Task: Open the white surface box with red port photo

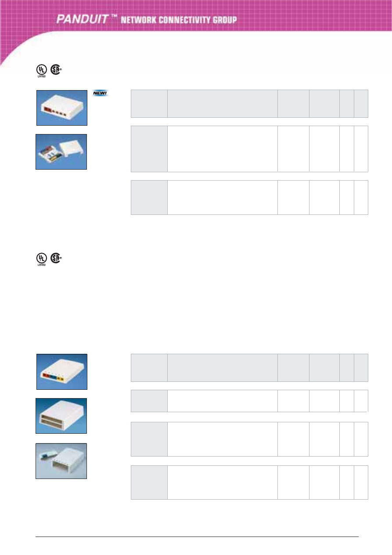Action: [x=61, y=107]
